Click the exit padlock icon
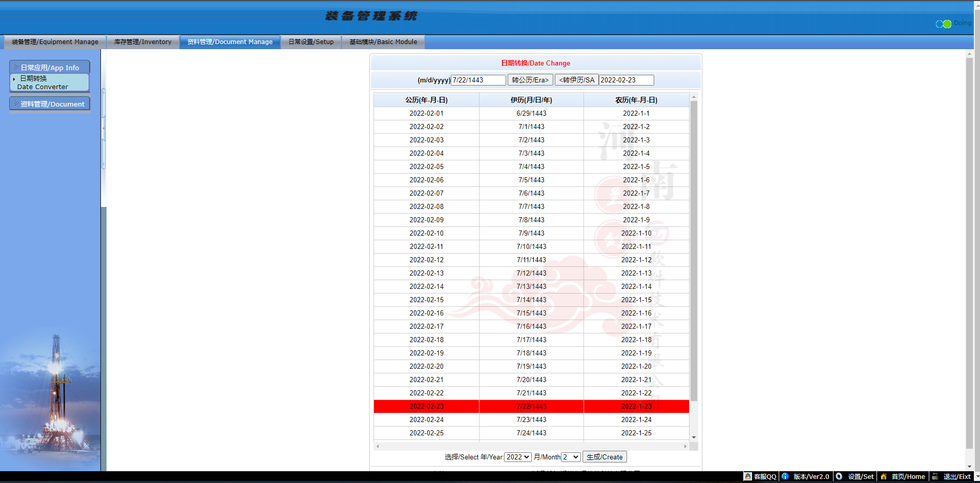 [935, 476]
